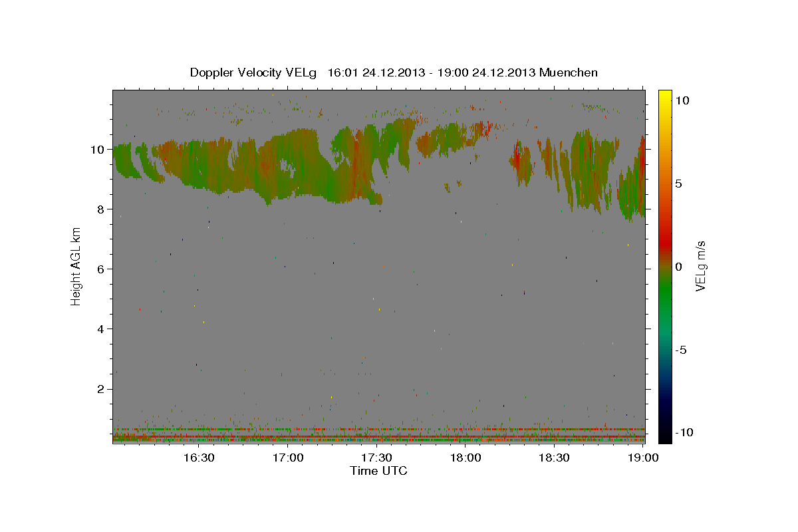The width and height of the screenshot is (798, 532).
Task: Click the 'VELg m/s' colorbar label
Action: [x=700, y=266]
